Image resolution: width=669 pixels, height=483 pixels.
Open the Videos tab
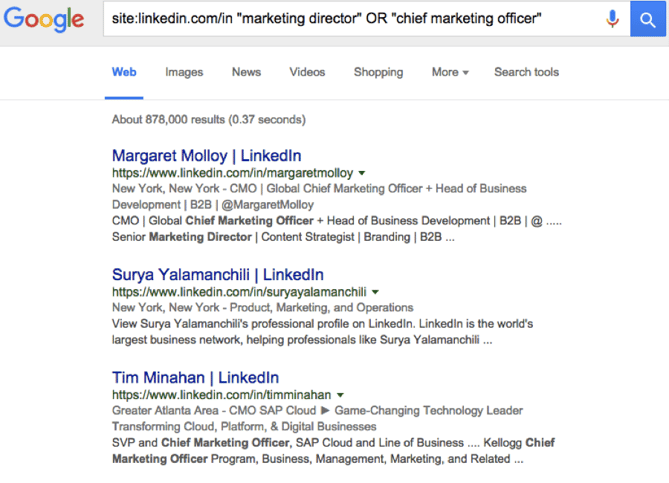point(307,72)
